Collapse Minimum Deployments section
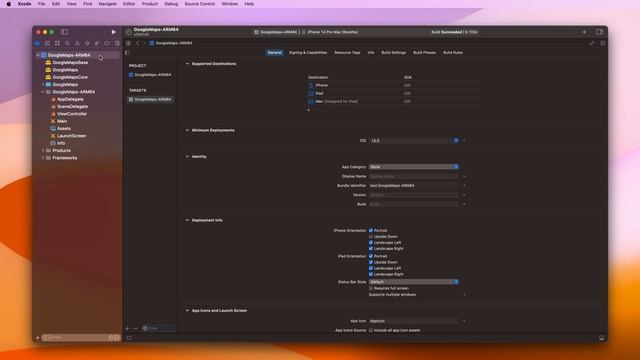The height and width of the screenshot is (360, 640). (187, 130)
